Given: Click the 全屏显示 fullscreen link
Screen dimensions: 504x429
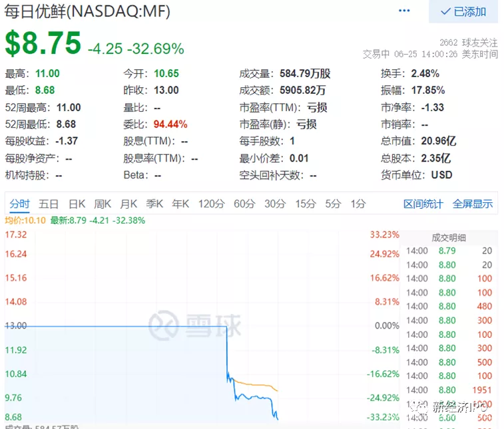Looking at the screenshot, I should [473, 204].
